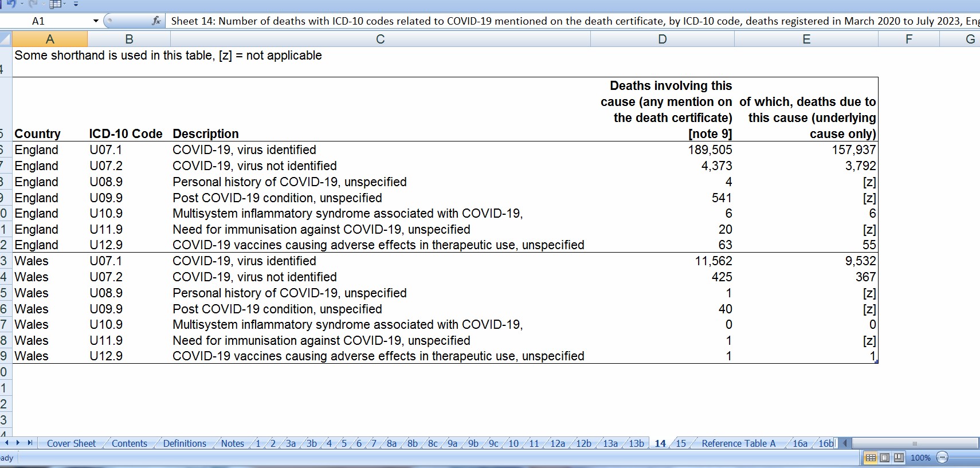This screenshot has height=468, width=980.
Task: Select the cell with 9,532
Action: point(806,261)
